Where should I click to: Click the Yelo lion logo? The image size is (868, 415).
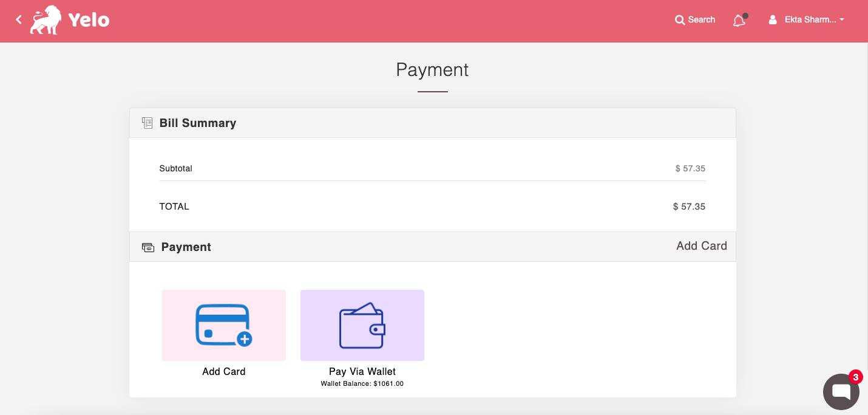[x=46, y=20]
